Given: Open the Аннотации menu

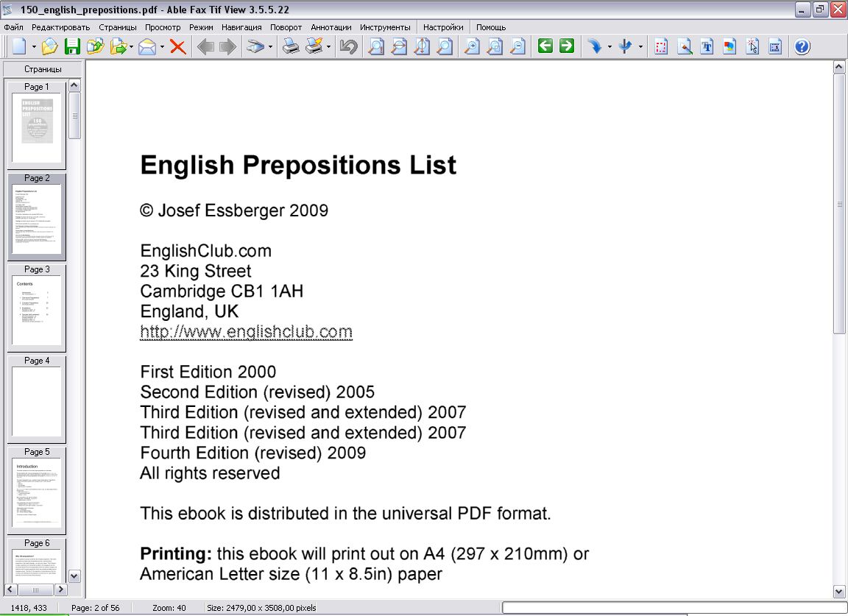Looking at the screenshot, I should pos(331,27).
